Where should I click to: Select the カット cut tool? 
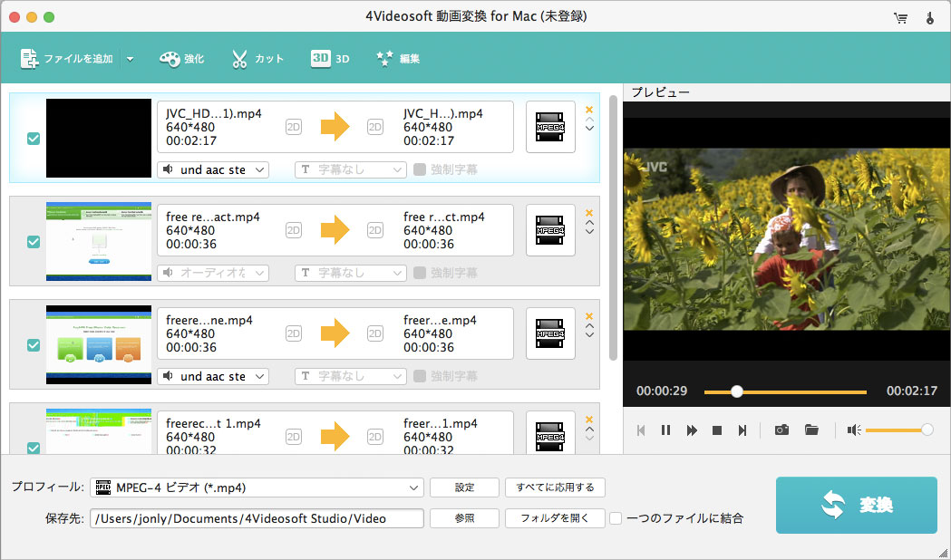(257, 59)
